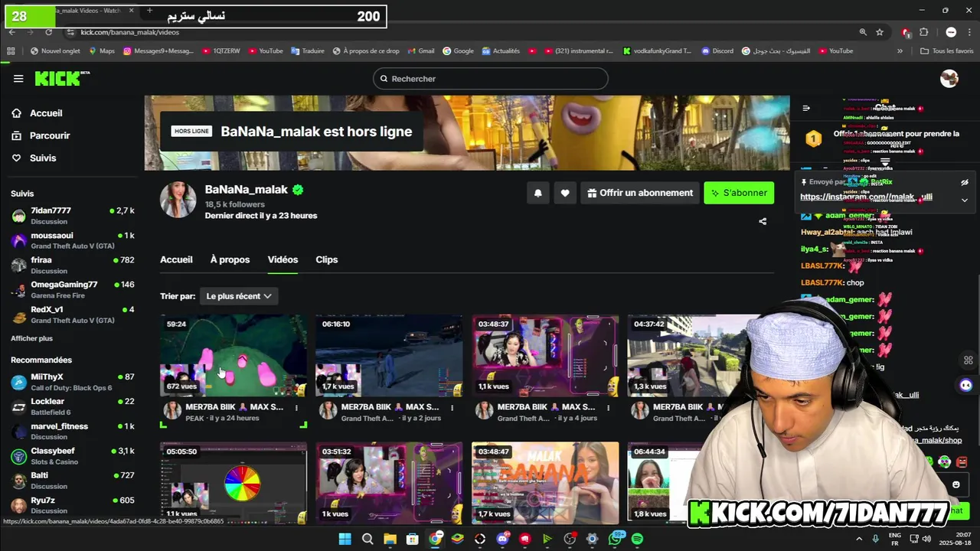Open the Chrome profile icon
Viewport: 980px width, 551px height.
[951, 32]
